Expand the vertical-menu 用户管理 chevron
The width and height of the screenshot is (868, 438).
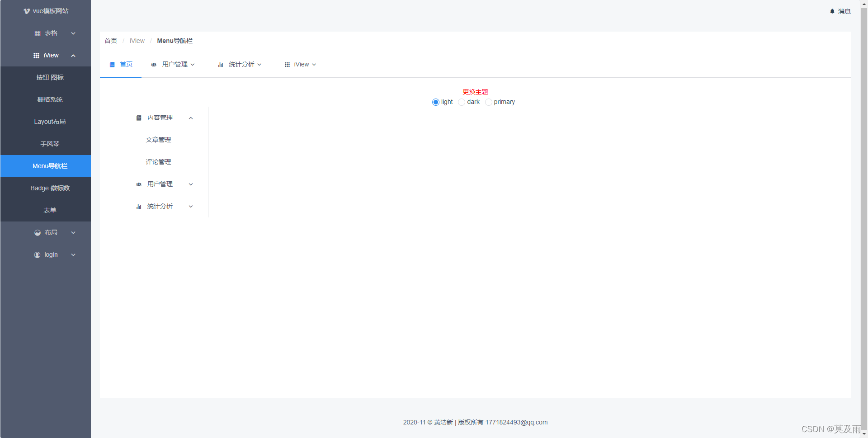point(191,184)
